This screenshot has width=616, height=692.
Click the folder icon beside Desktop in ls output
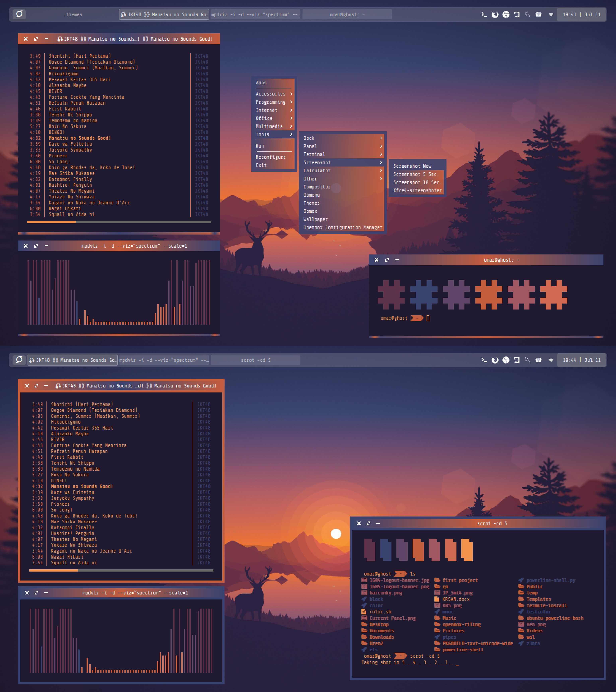[x=364, y=624]
